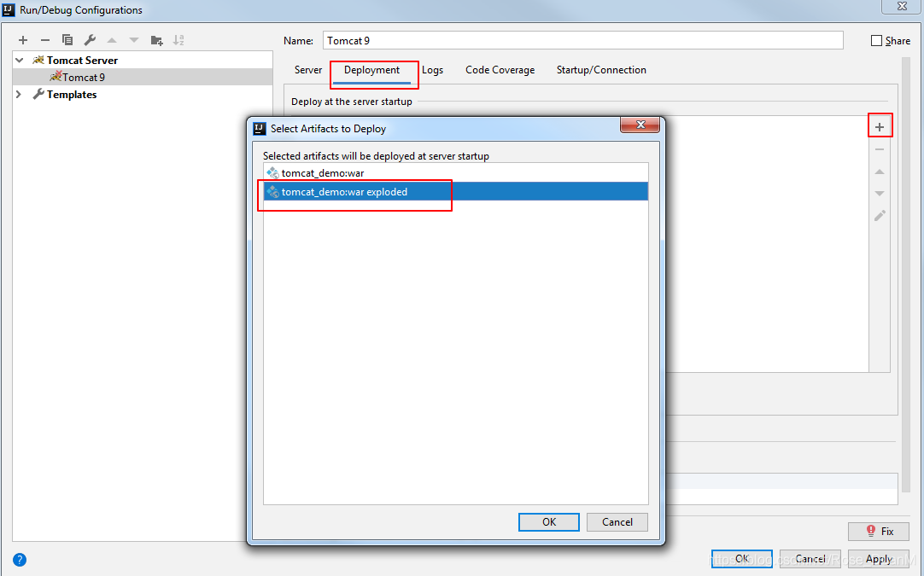Select tomcat_demo:war artifact
Screen dimensions: 924x576
coord(456,173)
